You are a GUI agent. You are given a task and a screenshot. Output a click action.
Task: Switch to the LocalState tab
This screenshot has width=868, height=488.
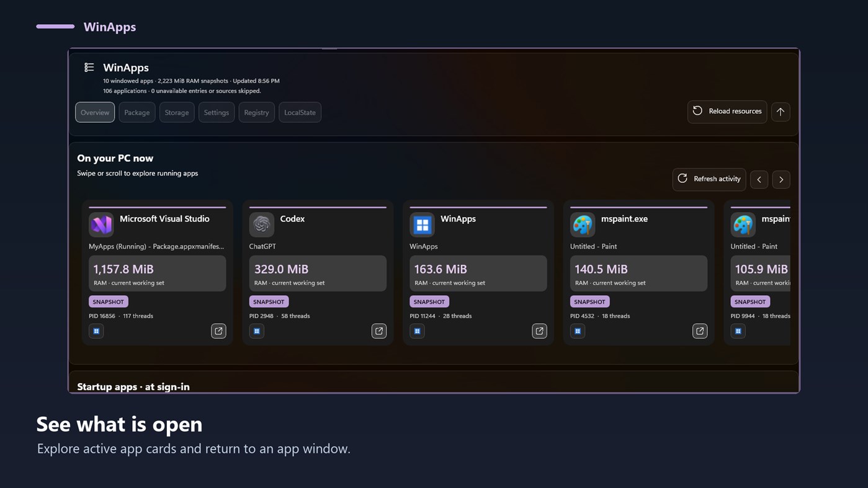pyautogui.click(x=300, y=112)
